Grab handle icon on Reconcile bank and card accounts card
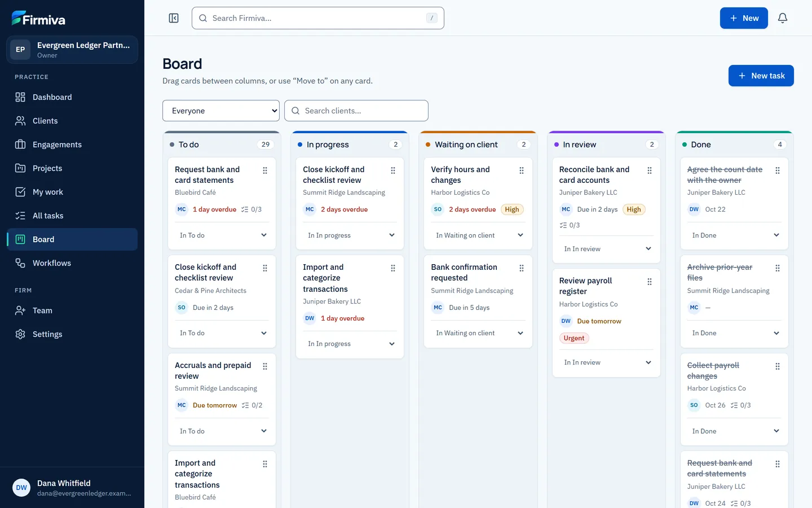The height and width of the screenshot is (508, 812). click(x=650, y=170)
